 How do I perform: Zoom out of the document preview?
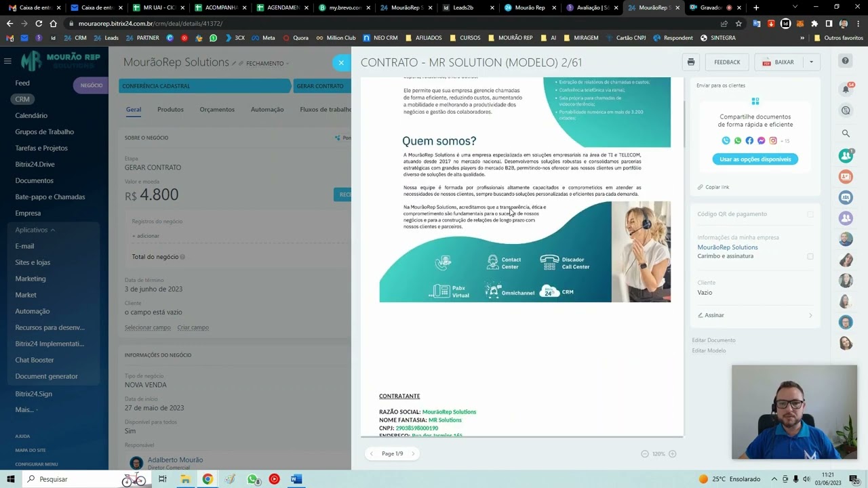pyautogui.click(x=645, y=453)
